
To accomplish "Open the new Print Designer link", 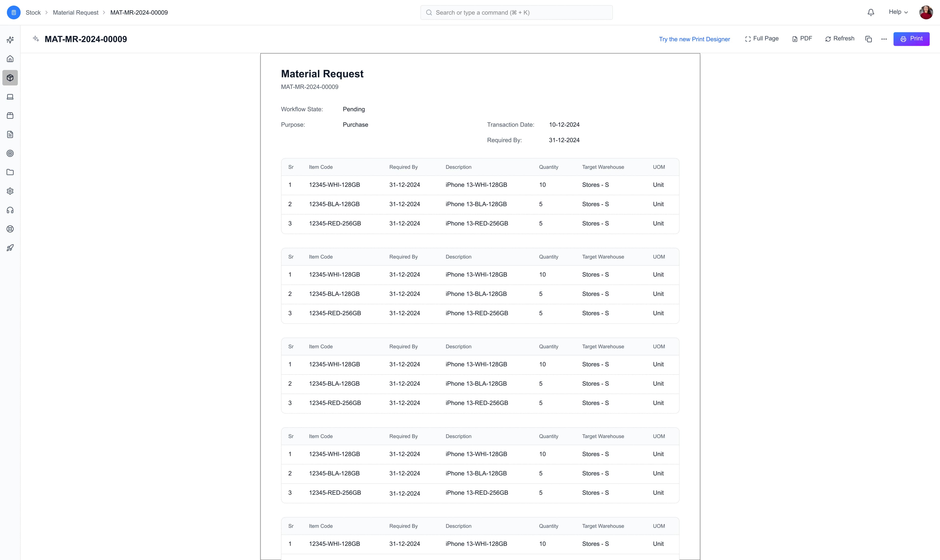I will click(x=694, y=39).
